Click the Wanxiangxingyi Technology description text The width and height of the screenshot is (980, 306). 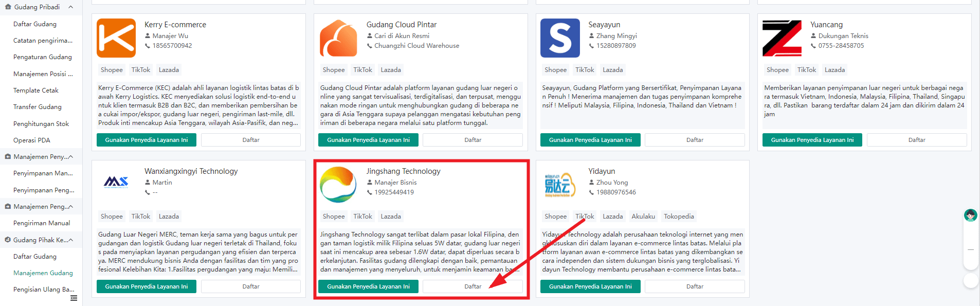(198, 252)
